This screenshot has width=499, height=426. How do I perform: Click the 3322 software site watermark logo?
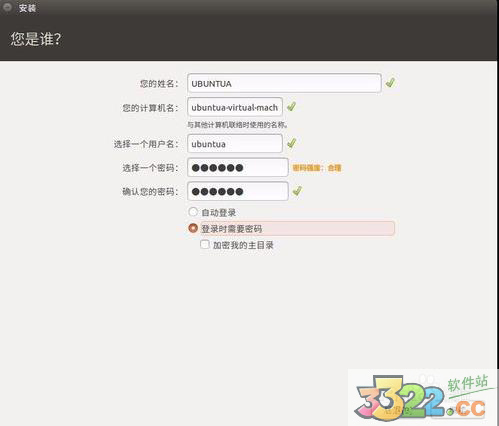[423, 397]
